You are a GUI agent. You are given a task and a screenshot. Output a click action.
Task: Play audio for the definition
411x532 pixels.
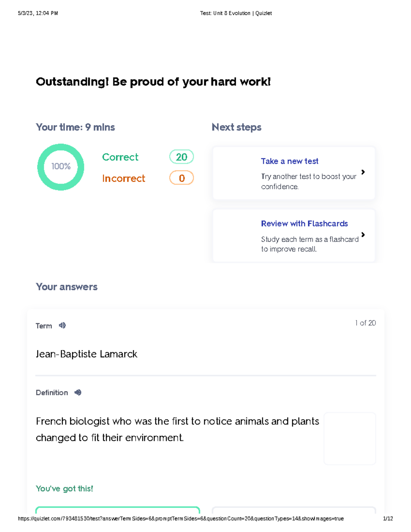(77, 393)
